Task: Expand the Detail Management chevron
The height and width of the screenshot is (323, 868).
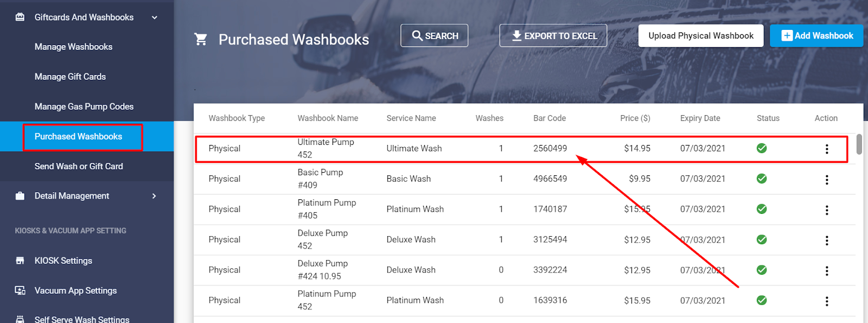Action: pyautogui.click(x=154, y=196)
